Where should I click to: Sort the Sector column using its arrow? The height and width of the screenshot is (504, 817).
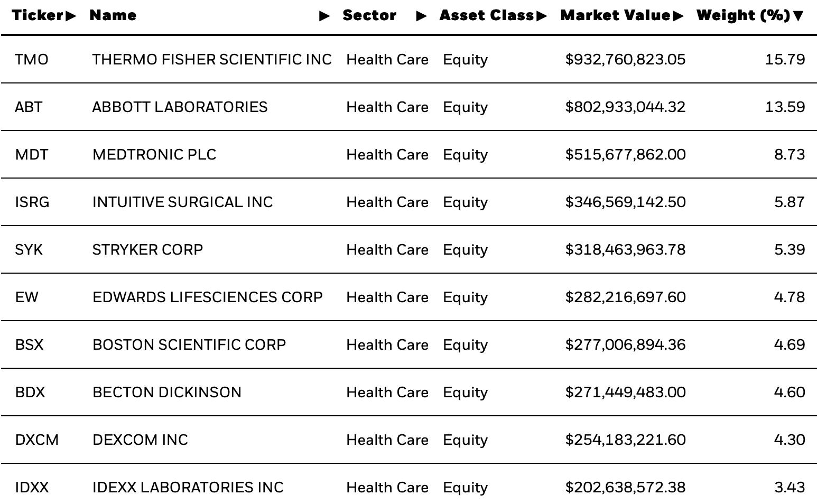pyautogui.click(x=422, y=16)
